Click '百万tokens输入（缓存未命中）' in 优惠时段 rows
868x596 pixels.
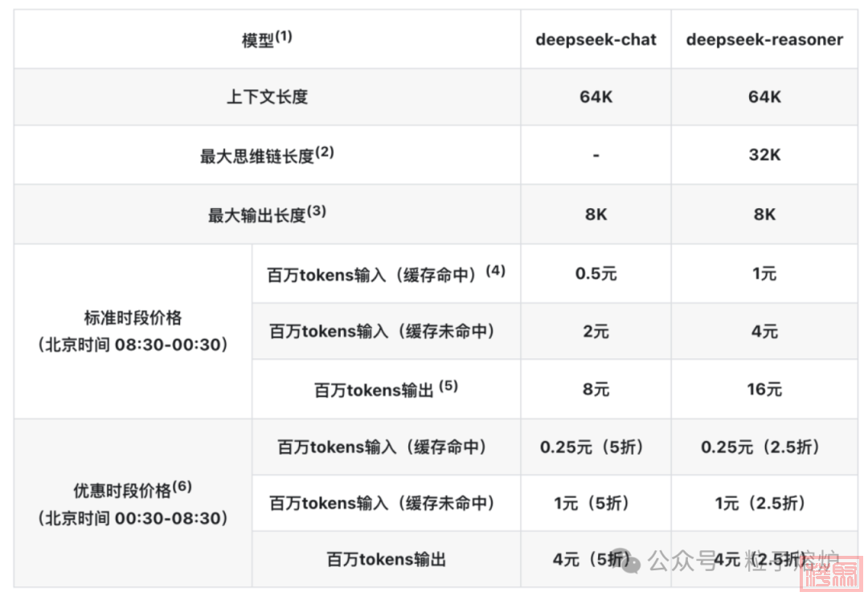tap(387, 503)
